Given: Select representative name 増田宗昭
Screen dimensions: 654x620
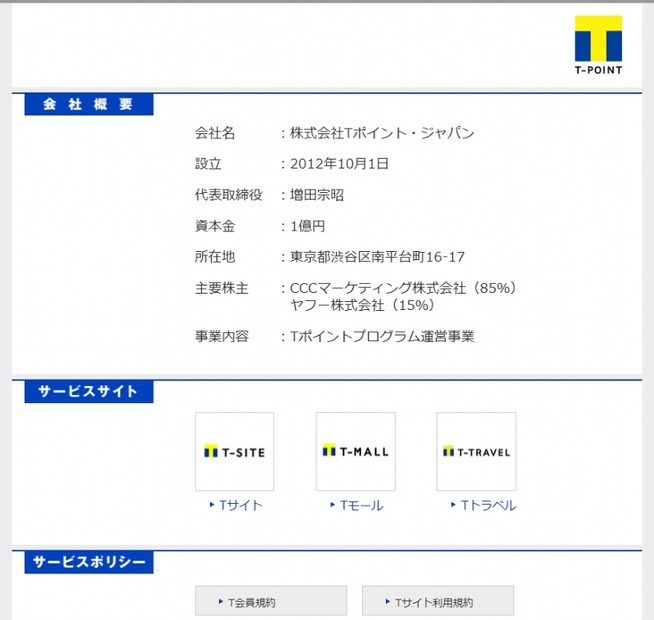Looking at the screenshot, I should click(x=317, y=195).
